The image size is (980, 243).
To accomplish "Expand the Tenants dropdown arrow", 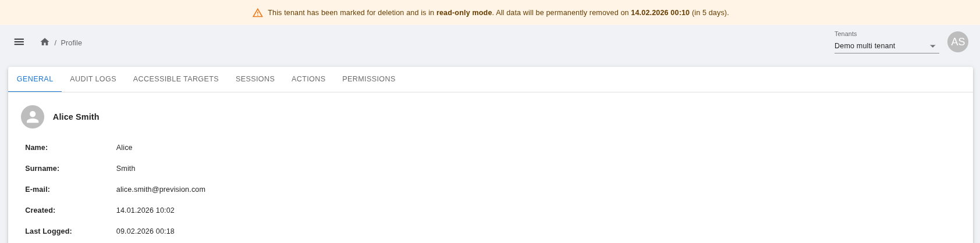I will click(x=932, y=46).
